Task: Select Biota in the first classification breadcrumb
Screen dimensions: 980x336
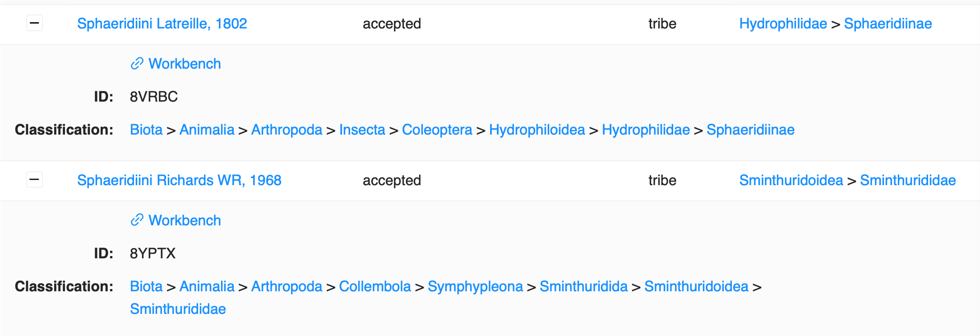Action: (146, 129)
